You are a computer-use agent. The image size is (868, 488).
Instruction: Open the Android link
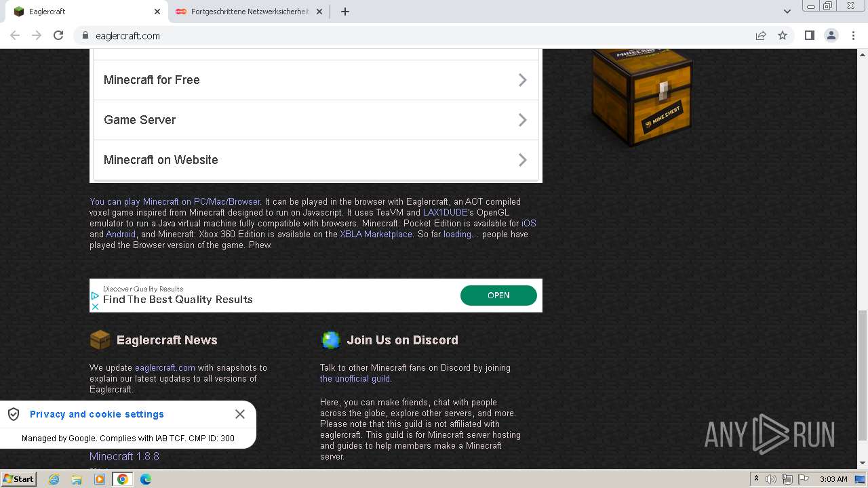point(121,234)
